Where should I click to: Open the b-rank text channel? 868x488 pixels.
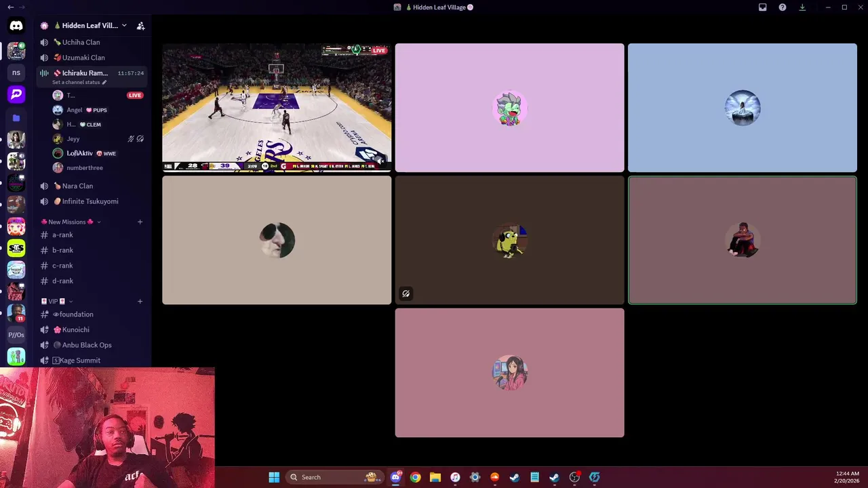pyautogui.click(x=90, y=250)
